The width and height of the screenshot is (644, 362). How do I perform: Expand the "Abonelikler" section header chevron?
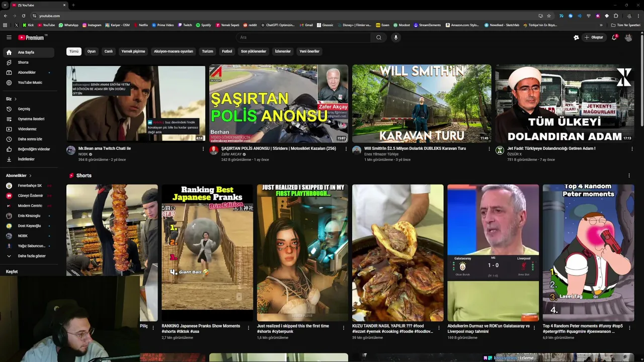(x=30, y=175)
